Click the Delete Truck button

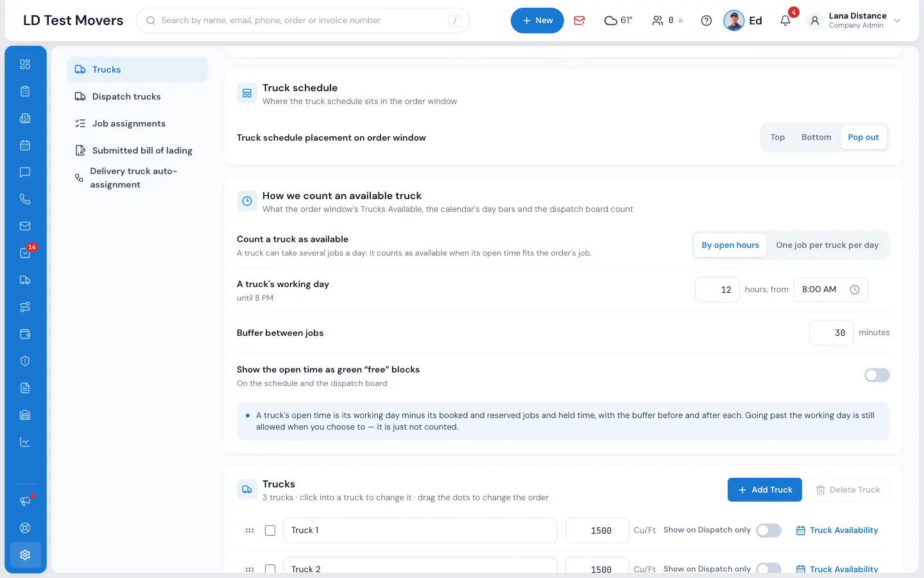(x=848, y=490)
